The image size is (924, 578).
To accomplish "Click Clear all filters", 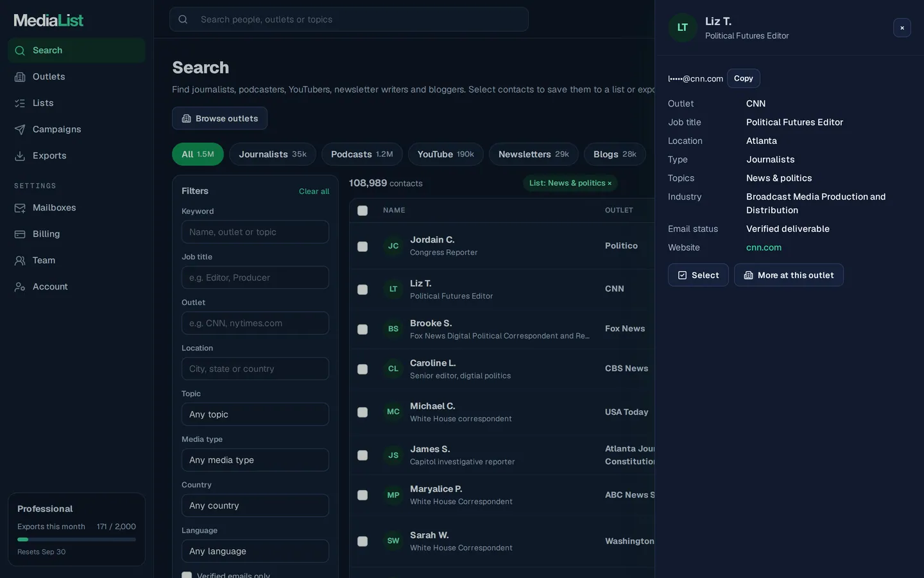I will click(314, 191).
